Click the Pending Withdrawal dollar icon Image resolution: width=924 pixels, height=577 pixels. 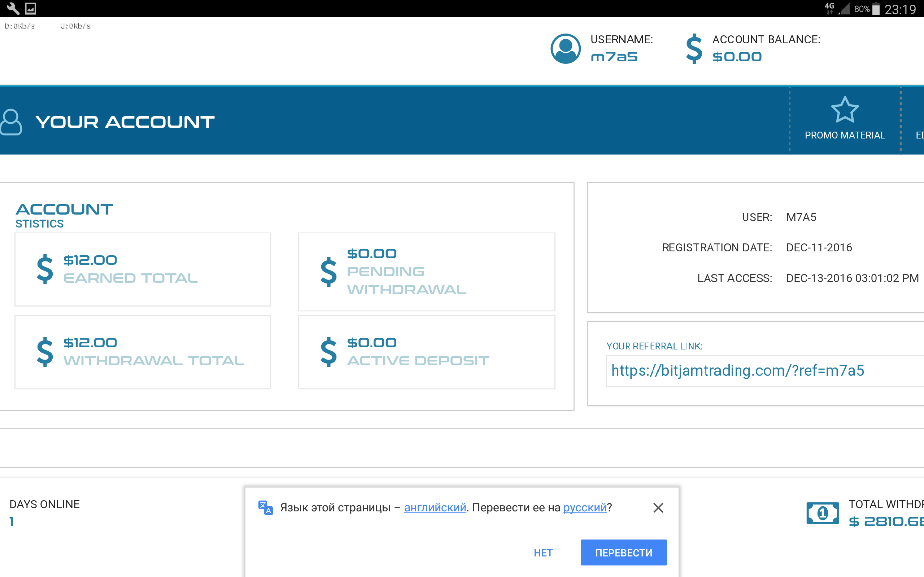pyautogui.click(x=328, y=272)
